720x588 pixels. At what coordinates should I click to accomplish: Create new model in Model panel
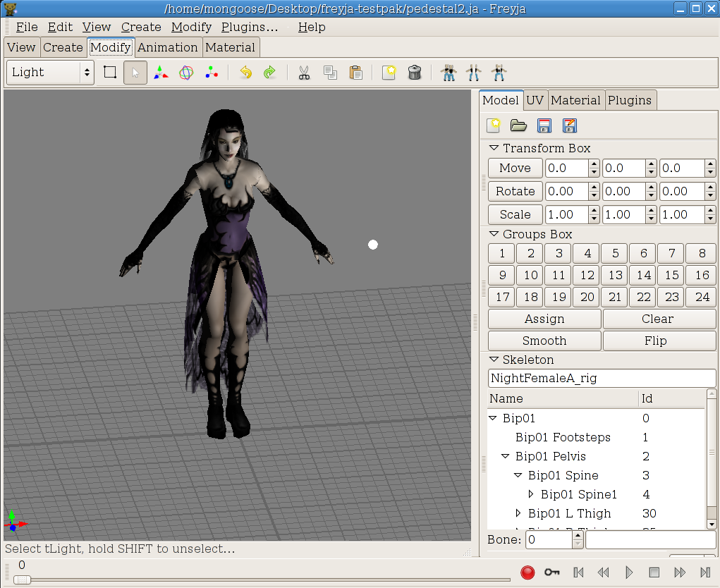tap(494, 125)
